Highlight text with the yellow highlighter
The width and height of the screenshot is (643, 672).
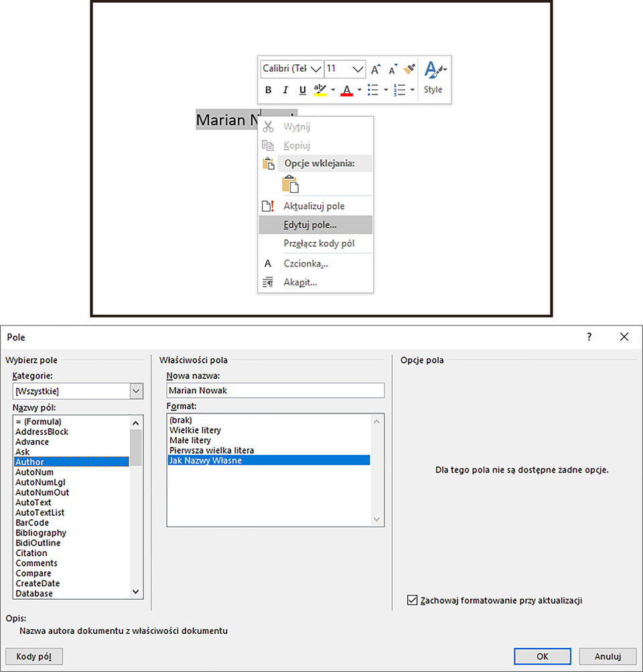[321, 90]
